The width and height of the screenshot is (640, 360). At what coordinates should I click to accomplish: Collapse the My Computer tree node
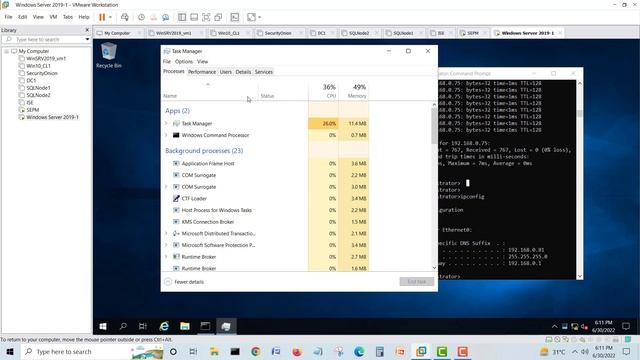(7, 51)
